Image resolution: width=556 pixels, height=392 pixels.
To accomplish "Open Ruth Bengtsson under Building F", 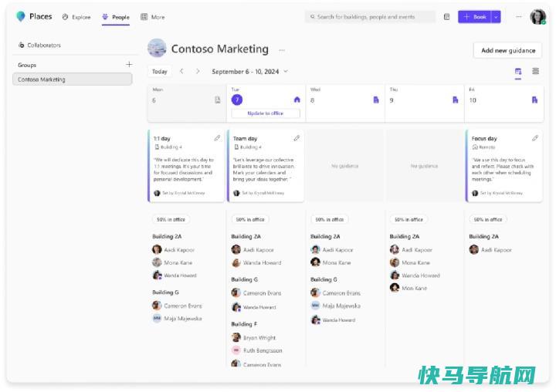I will click(256, 350).
